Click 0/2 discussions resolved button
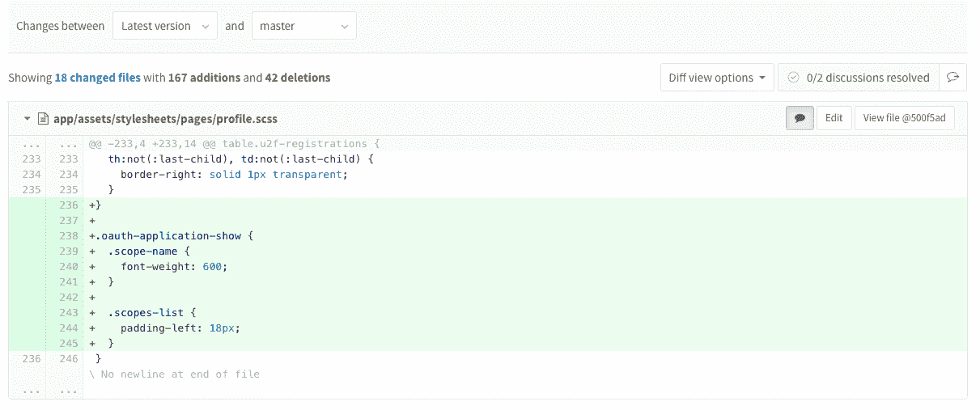This screenshot has height=410, width=980. coord(859,78)
